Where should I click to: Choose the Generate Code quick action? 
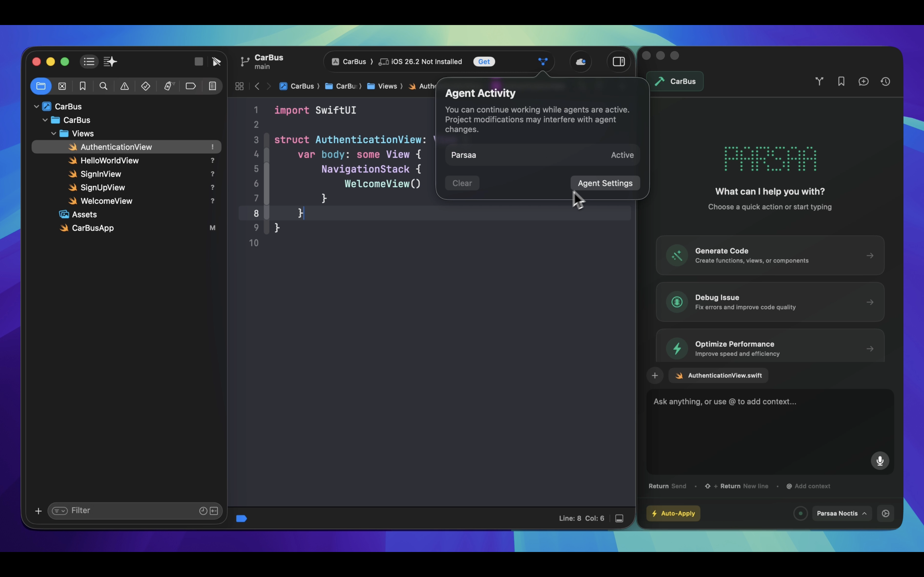[x=770, y=255]
